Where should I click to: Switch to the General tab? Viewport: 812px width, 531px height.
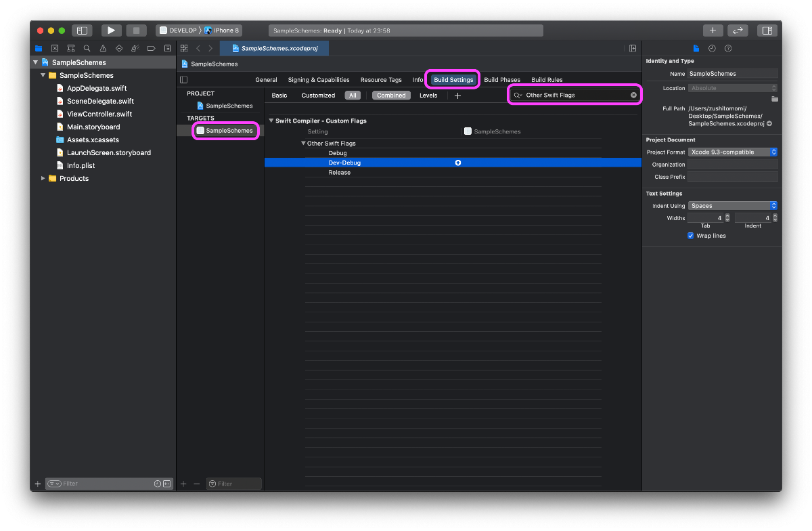pyautogui.click(x=267, y=80)
